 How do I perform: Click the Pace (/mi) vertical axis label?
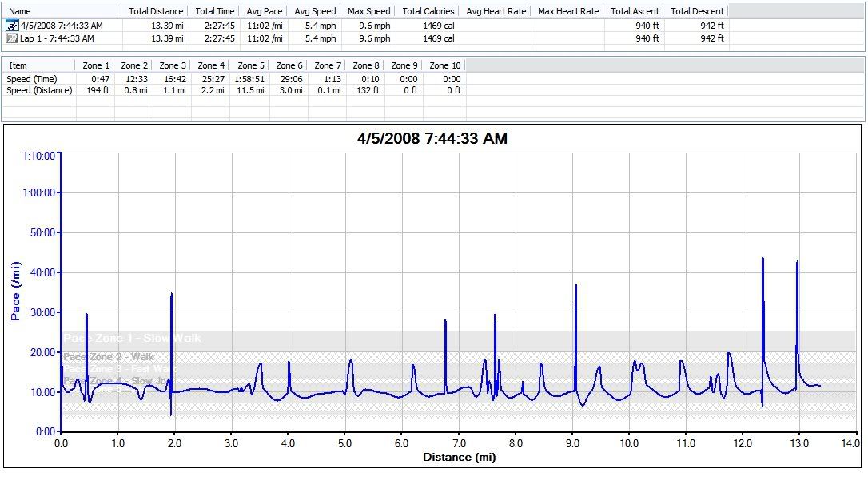15,291
